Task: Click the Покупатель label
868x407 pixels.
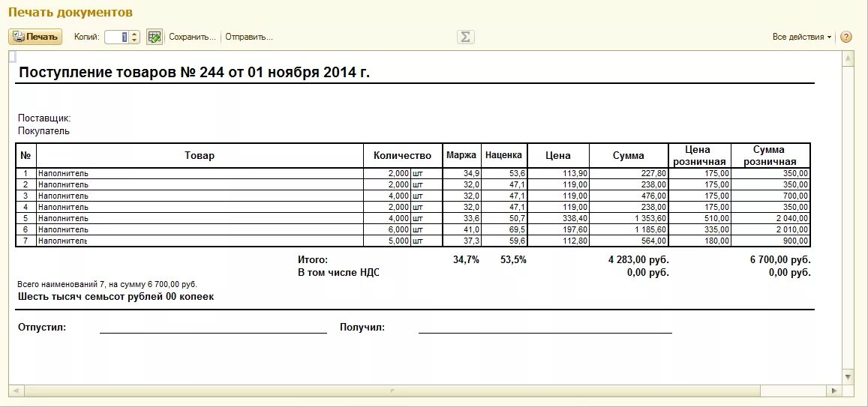Action: tap(44, 132)
